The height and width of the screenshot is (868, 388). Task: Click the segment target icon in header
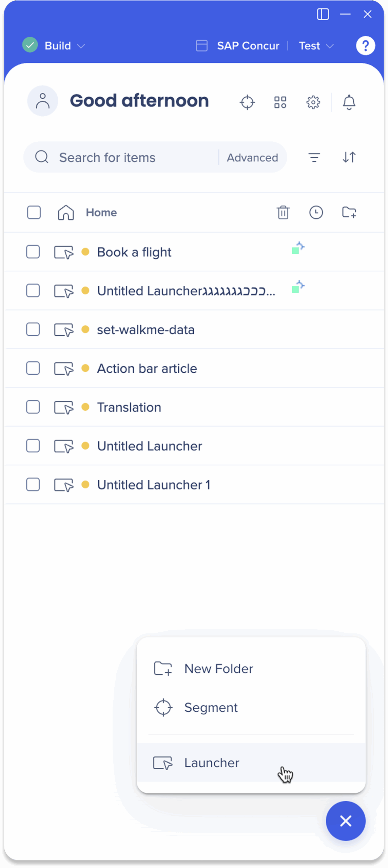click(x=247, y=102)
